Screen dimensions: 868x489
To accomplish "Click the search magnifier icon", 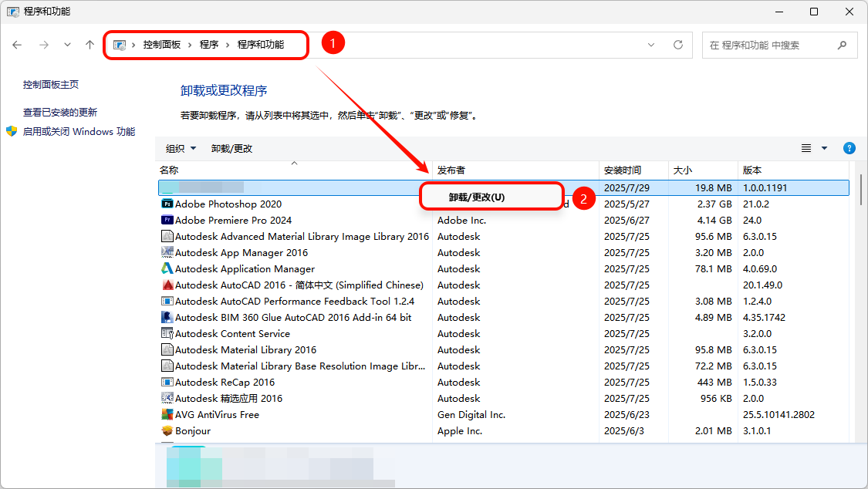I will pyautogui.click(x=842, y=46).
